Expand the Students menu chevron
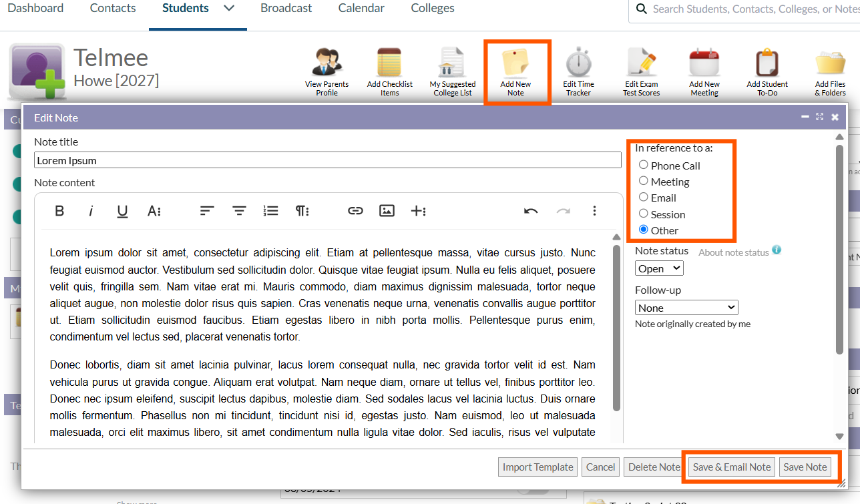 (229, 9)
